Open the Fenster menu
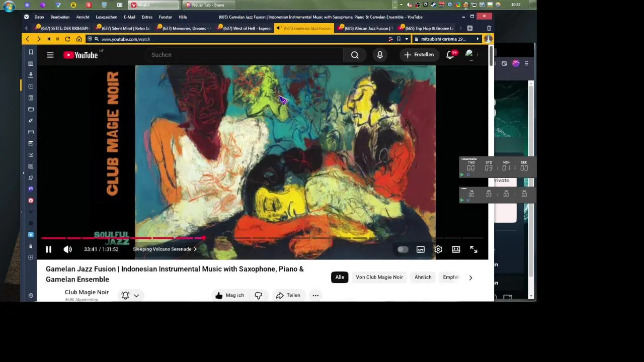 [166, 17]
